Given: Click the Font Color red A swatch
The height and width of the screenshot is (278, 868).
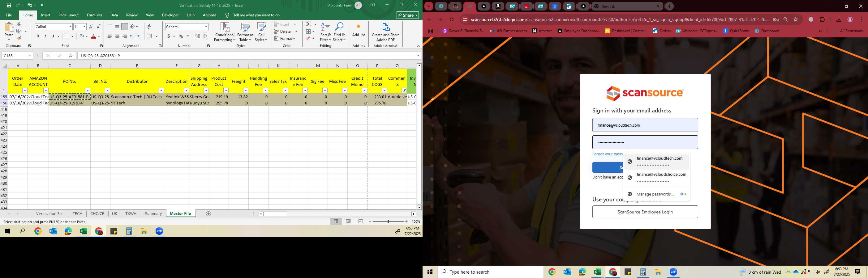Looking at the screenshot, I should click(93, 36).
